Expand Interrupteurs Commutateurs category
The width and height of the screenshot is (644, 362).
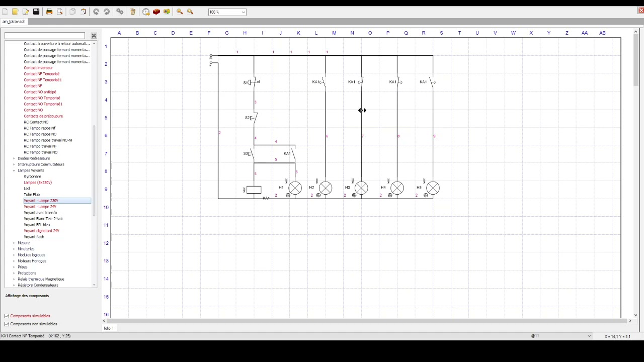[x=14, y=164]
